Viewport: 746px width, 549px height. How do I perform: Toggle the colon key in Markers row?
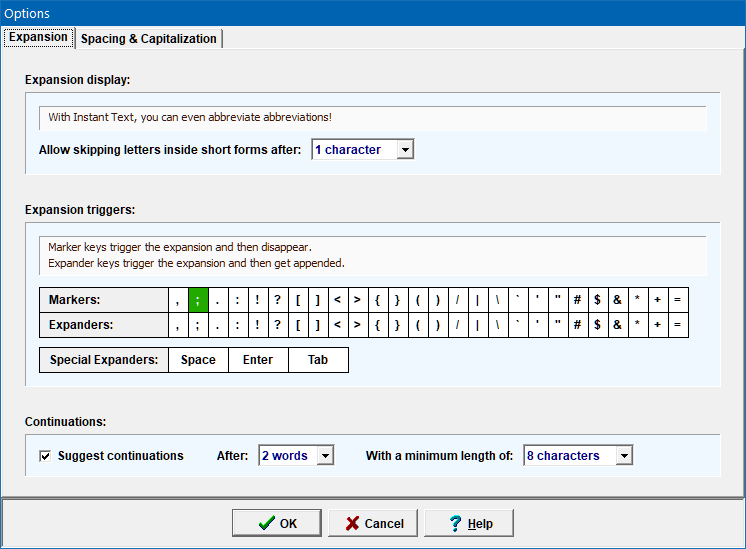tap(238, 300)
